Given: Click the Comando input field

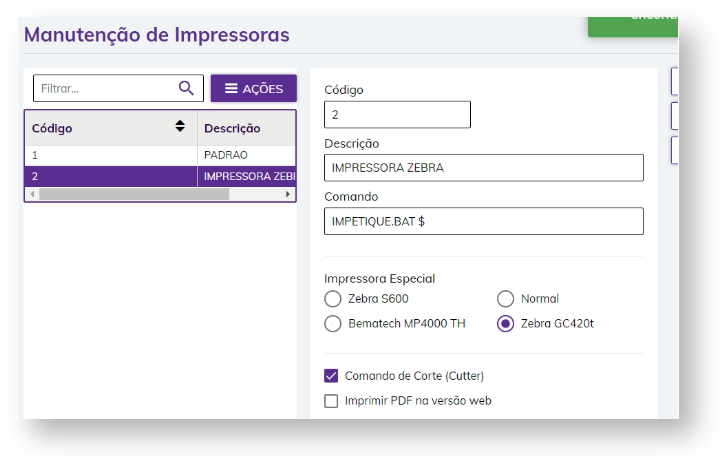Looking at the screenshot, I should (483, 221).
